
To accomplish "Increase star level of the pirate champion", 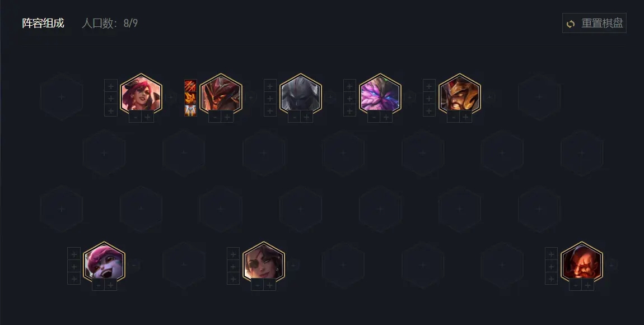I will pyautogui.click(x=147, y=117).
